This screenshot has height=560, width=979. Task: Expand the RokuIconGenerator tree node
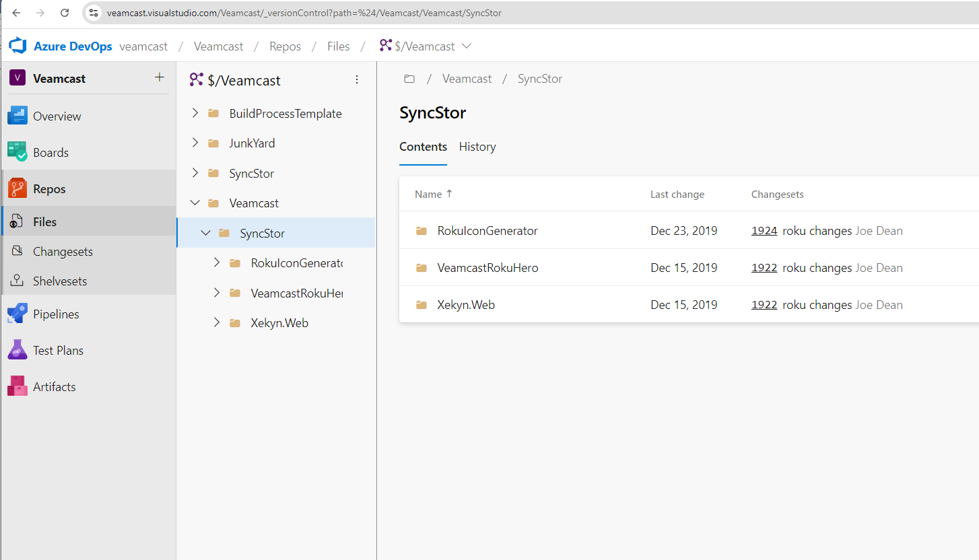pos(217,262)
